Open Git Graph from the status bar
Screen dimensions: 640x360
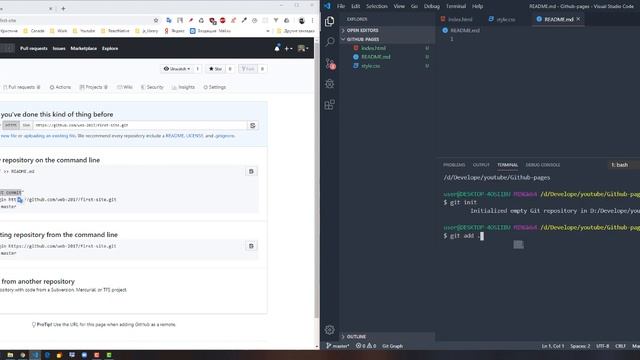point(392,346)
